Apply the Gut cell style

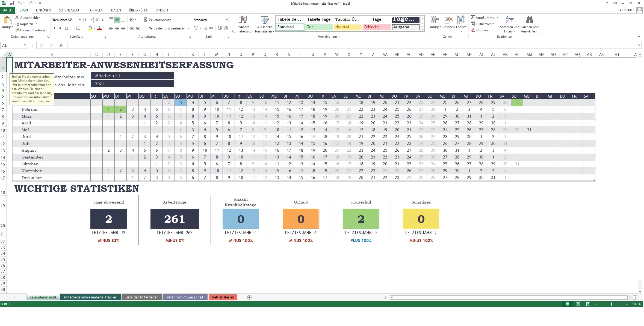(x=318, y=27)
